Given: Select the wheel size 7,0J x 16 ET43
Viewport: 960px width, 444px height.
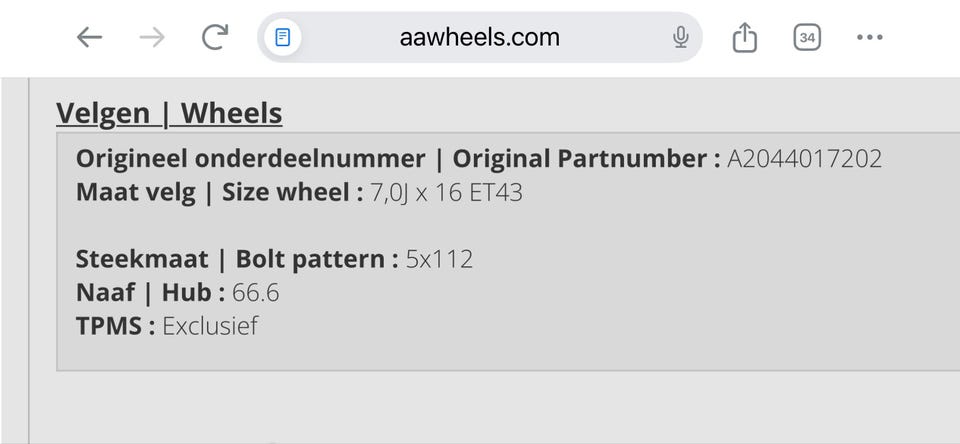Looking at the screenshot, I should [x=446, y=192].
